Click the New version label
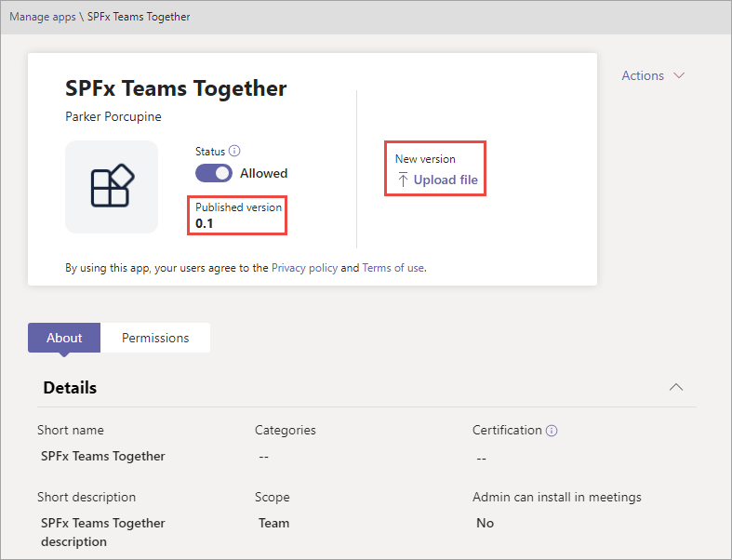This screenshot has width=732, height=560. [425, 159]
